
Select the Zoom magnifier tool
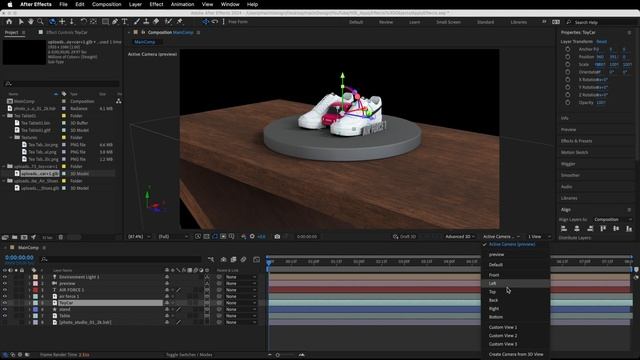[40, 22]
